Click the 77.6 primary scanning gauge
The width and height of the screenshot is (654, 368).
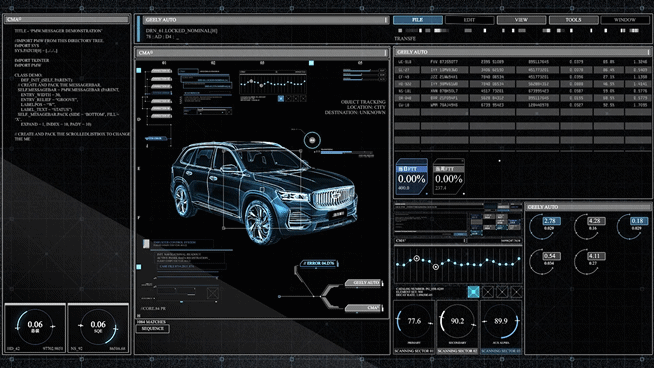414,321
